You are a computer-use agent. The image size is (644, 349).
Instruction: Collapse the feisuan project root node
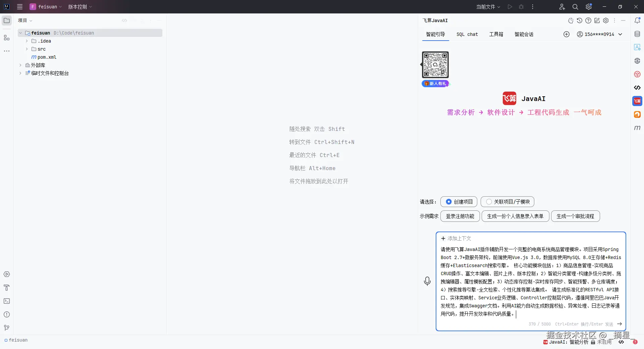[20, 33]
